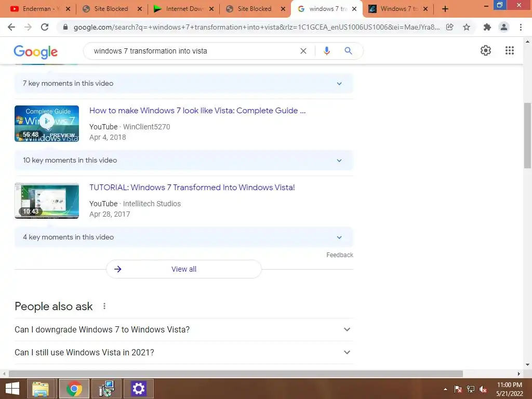Expand Can I downgrade Windows 7 question
532x399 pixels.
(183, 329)
